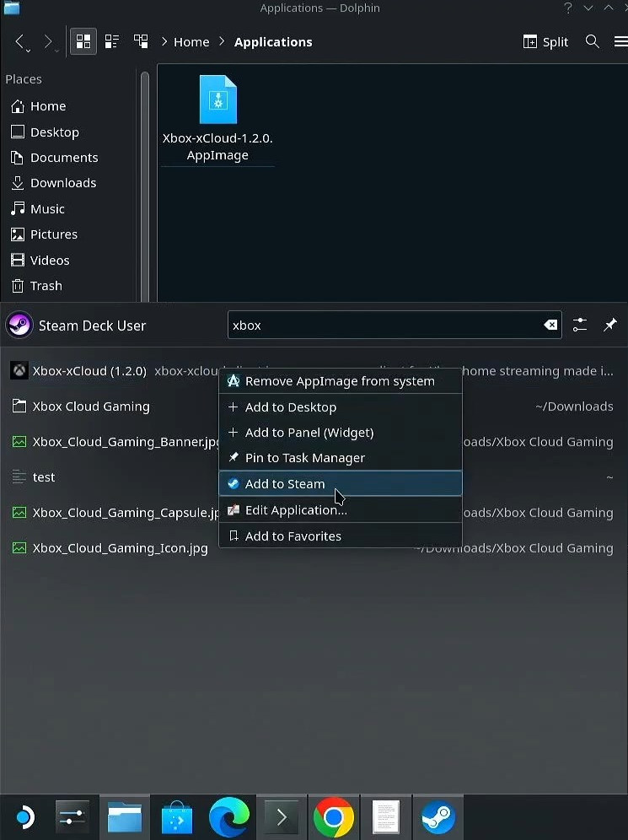
Task: Choose Pin to Task Manager
Action: click(x=341, y=458)
